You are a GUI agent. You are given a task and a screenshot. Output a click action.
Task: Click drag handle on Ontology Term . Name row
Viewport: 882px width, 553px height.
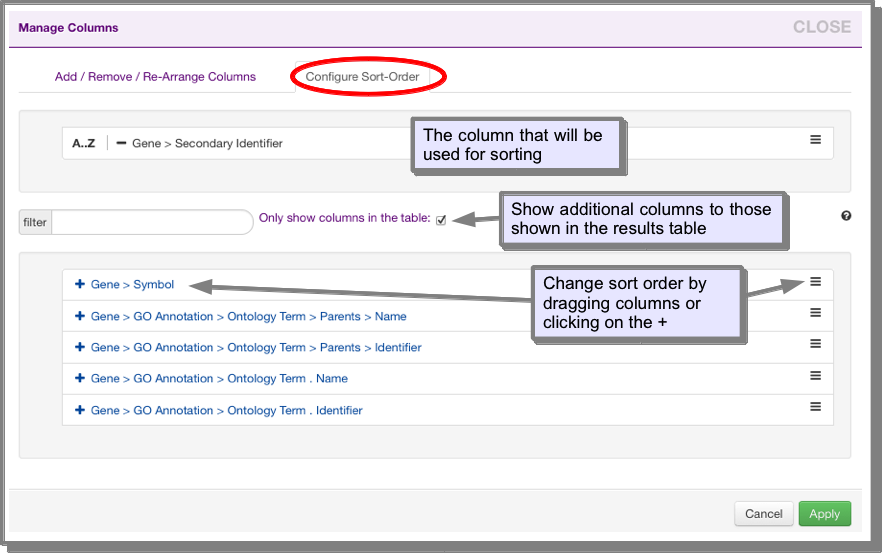click(816, 375)
